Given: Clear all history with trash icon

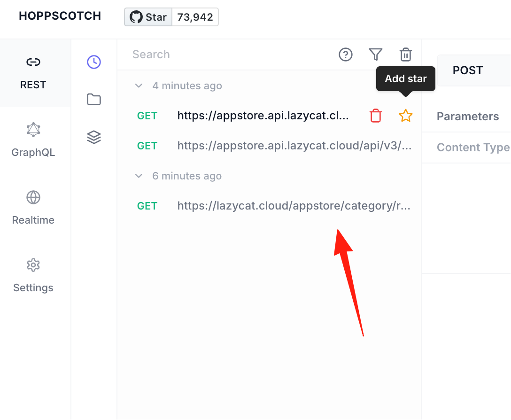Looking at the screenshot, I should click(406, 54).
